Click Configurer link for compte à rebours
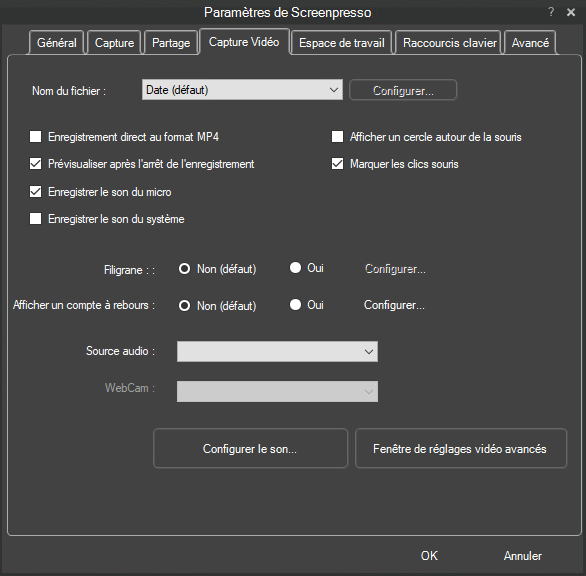This screenshot has width=586, height=576. point(394,305)
